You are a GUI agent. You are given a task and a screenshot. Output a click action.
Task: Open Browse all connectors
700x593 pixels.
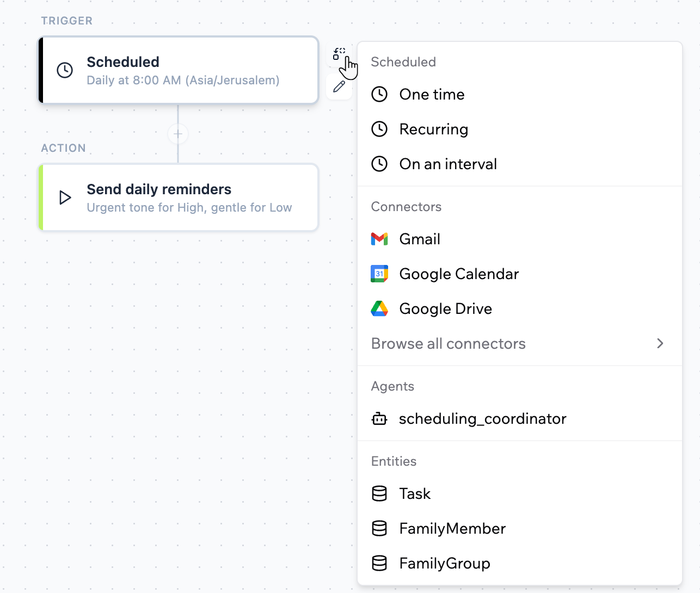(x=520, y=343)
